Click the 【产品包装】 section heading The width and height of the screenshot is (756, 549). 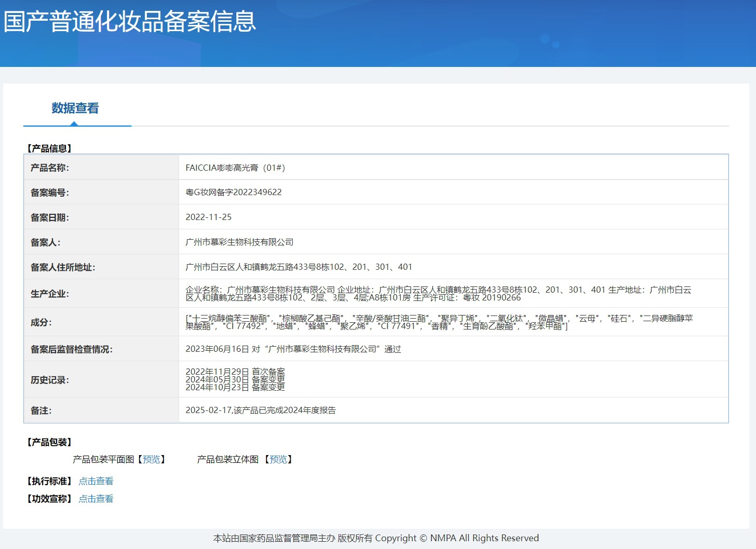49,442
